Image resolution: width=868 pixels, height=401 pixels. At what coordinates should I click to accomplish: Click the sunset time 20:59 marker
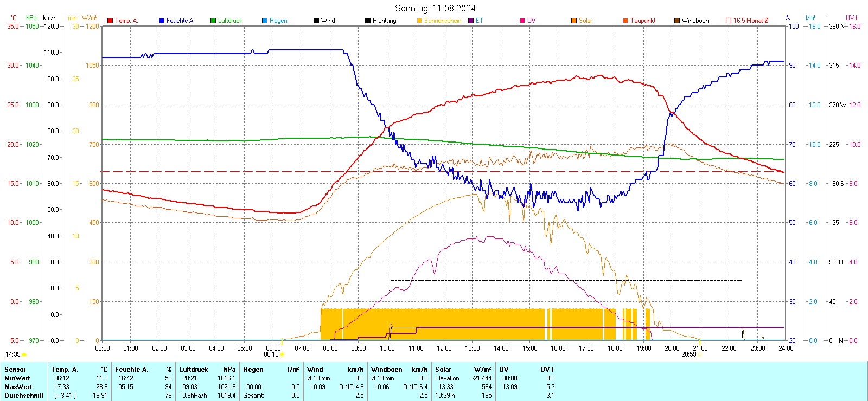pos(688,354)
